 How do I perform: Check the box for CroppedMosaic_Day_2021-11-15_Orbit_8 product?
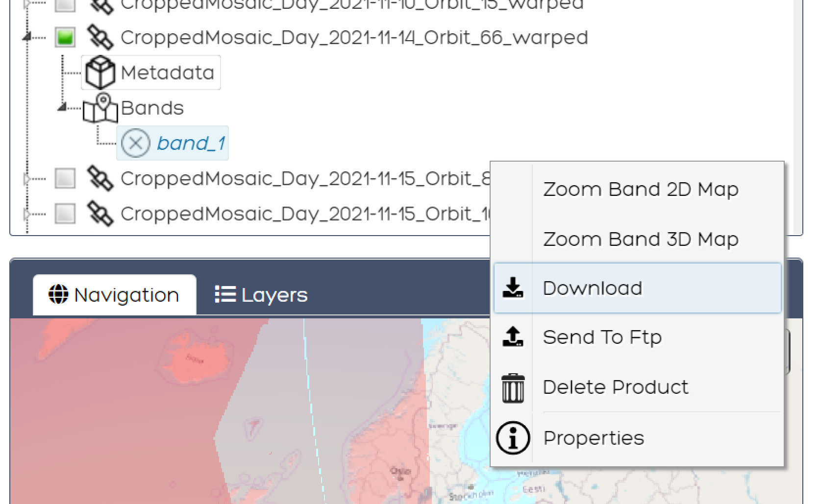[65, 178]
